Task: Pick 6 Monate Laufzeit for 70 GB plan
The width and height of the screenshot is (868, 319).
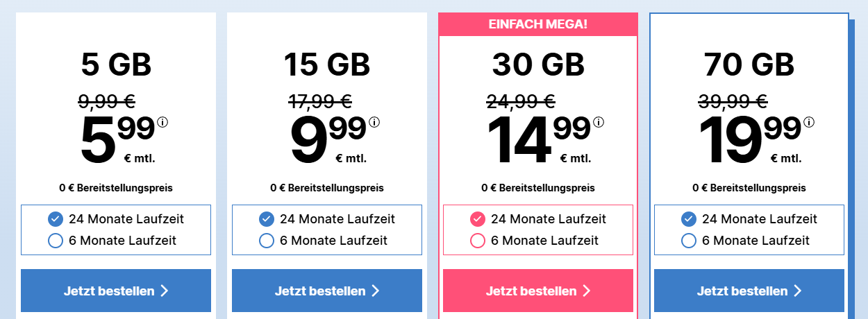Action: [689, 241]
